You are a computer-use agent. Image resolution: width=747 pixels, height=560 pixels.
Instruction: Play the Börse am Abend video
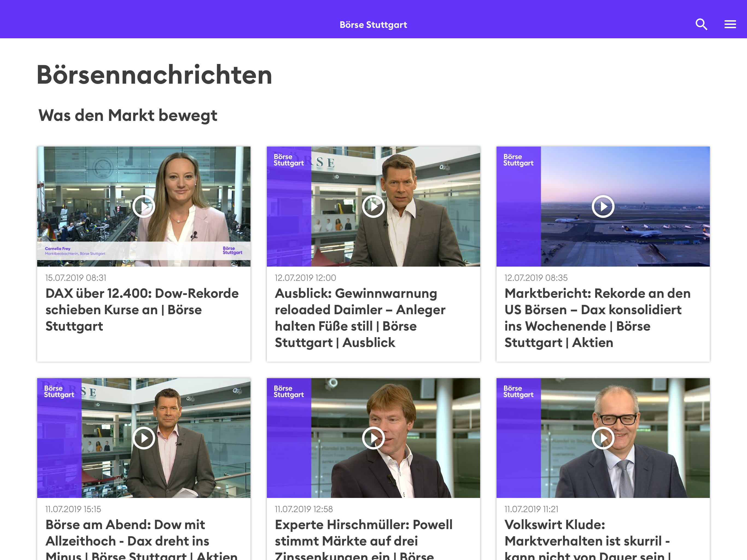[144, 438]
